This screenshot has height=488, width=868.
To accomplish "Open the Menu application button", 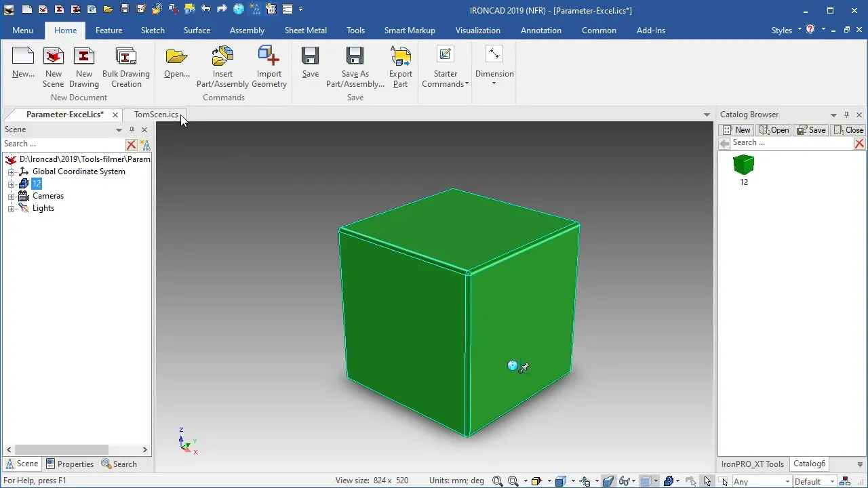I will (22, 30).
